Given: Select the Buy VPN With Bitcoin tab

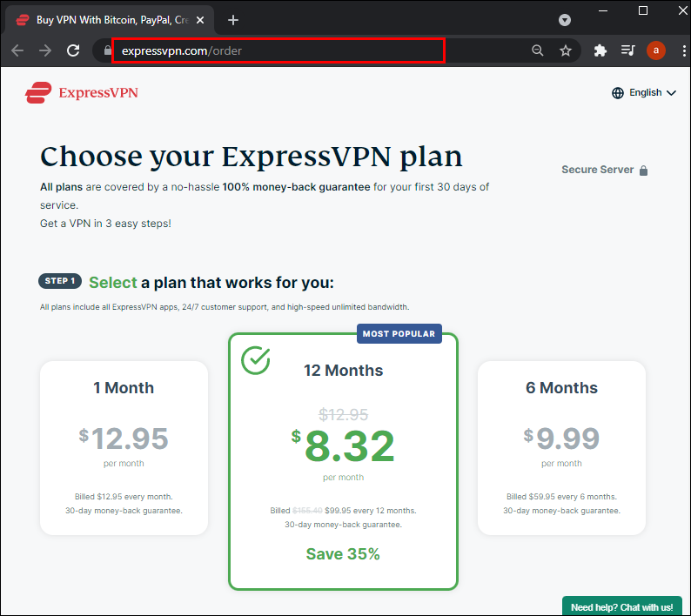Looking at the screenshot, I should click(x=110, y=20).
